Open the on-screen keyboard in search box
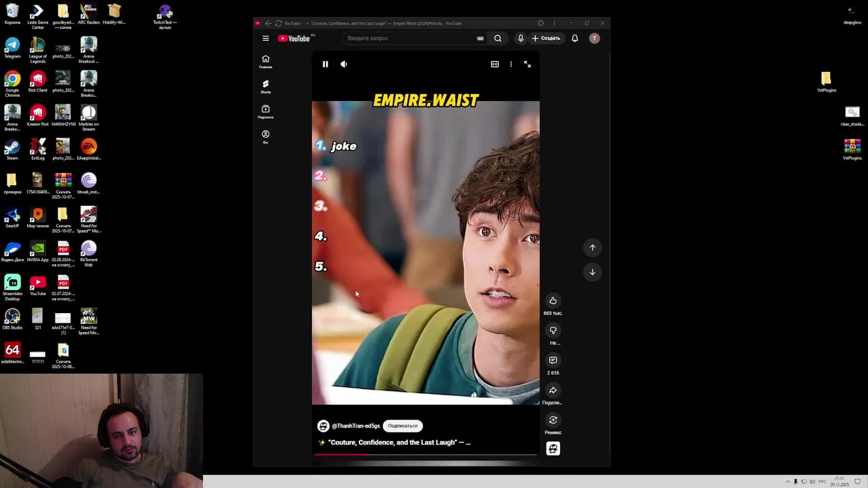This screenshot has height=488, width=868. [x=480, y=39]
